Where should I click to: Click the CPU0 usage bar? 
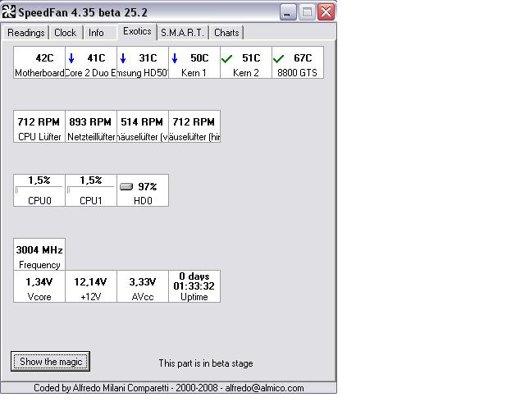pos(39,190)
